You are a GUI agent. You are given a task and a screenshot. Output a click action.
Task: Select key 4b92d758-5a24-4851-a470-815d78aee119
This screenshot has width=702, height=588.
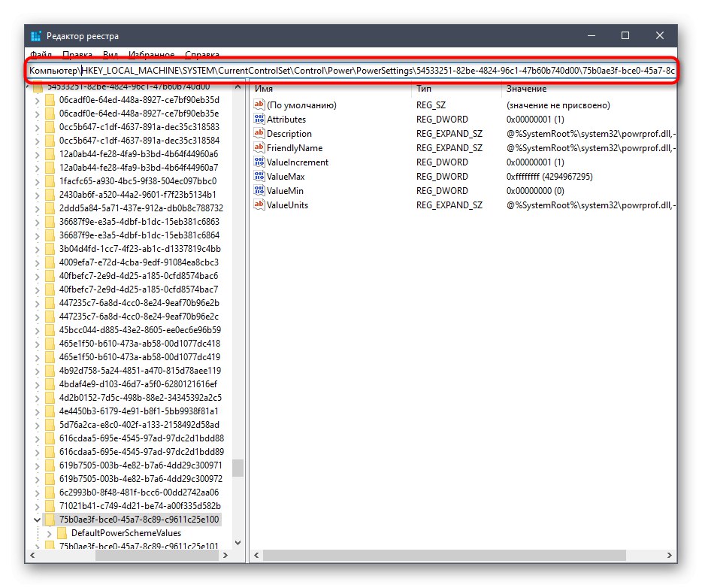pos(140,371)
